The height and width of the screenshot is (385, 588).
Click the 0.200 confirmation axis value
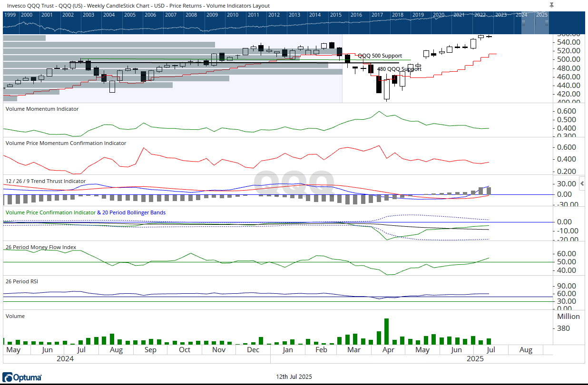(x=567, y=172)
